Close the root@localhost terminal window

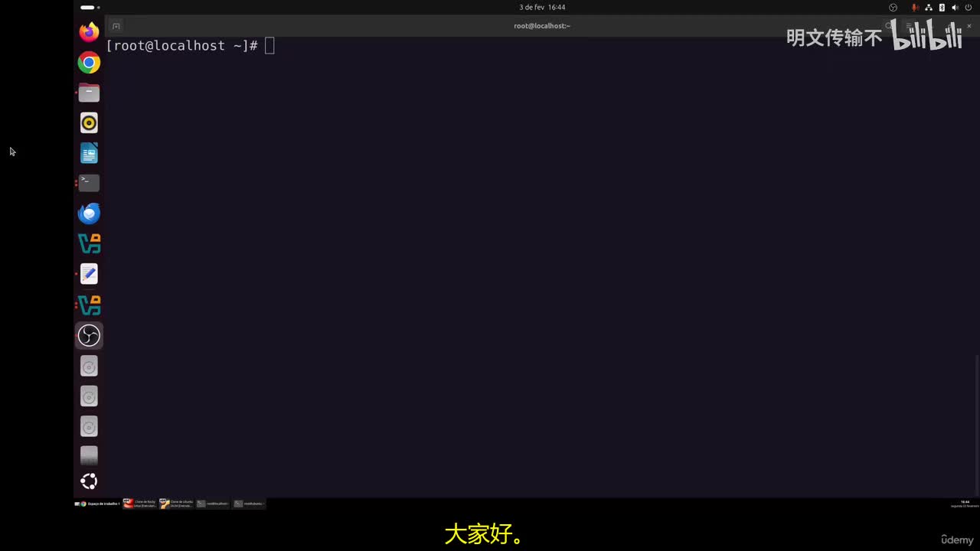tap(969, 26)
